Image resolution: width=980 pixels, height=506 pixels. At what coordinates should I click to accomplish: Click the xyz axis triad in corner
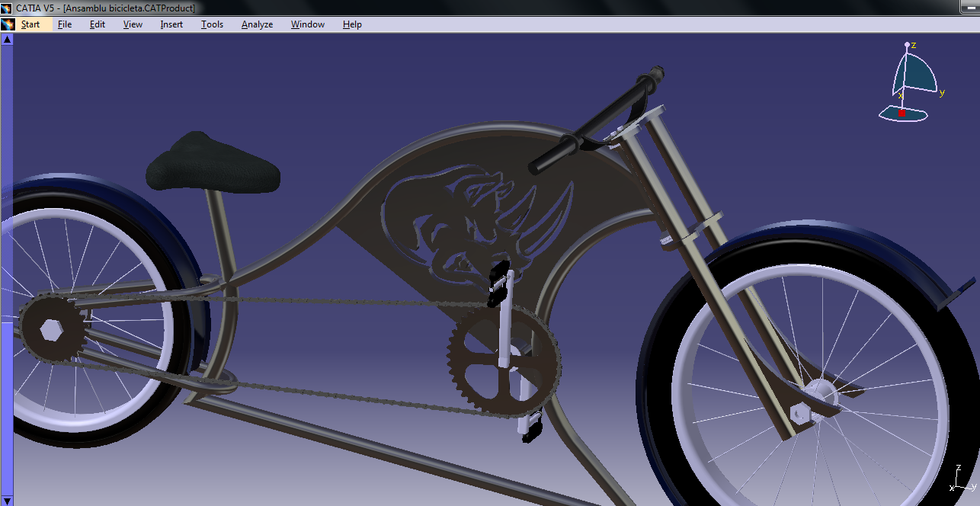pyautogui.click(x=962, y=478)
